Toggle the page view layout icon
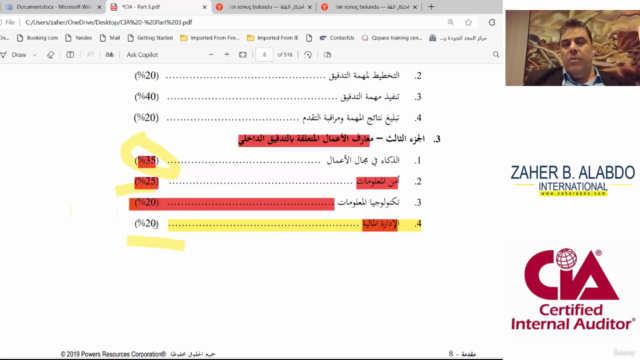 (70, 55)
